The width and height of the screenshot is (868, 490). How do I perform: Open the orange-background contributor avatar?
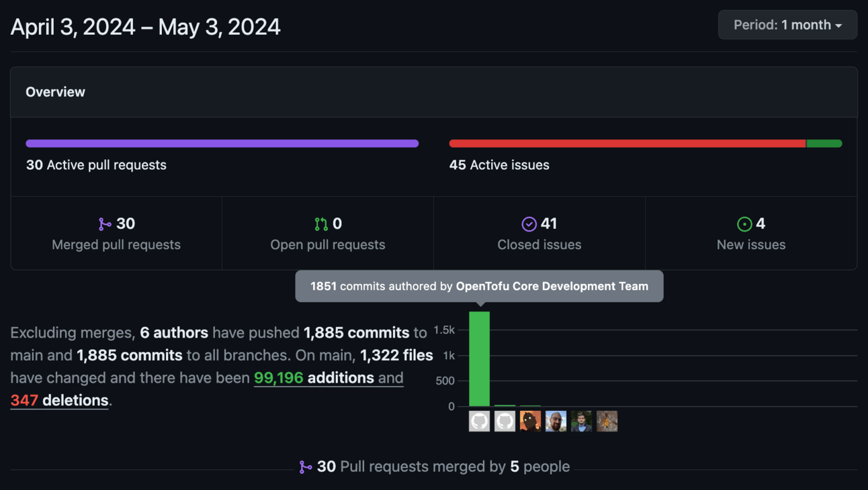pos(530,422)
